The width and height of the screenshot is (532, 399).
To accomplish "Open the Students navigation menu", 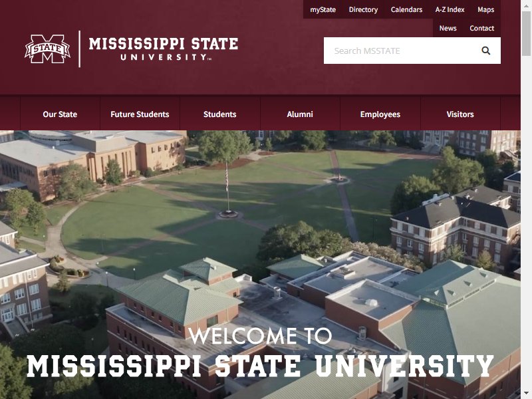I will [220, 114].
